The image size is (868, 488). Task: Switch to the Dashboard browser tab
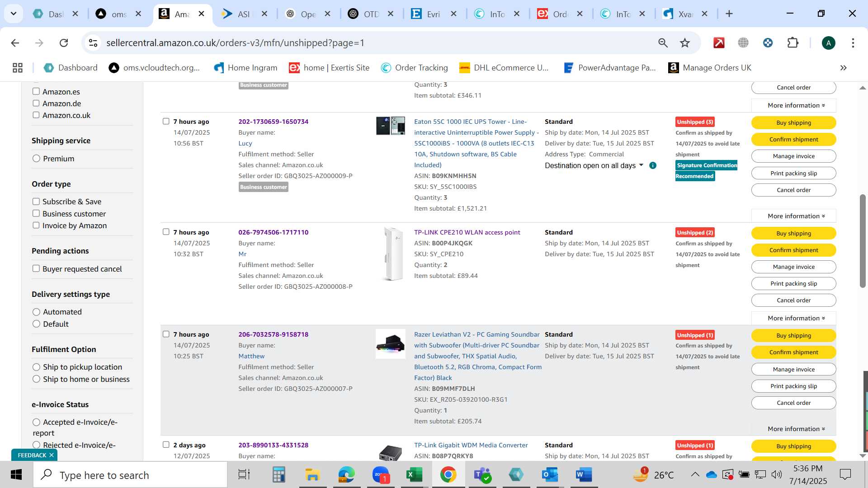(x=57, y=14)
